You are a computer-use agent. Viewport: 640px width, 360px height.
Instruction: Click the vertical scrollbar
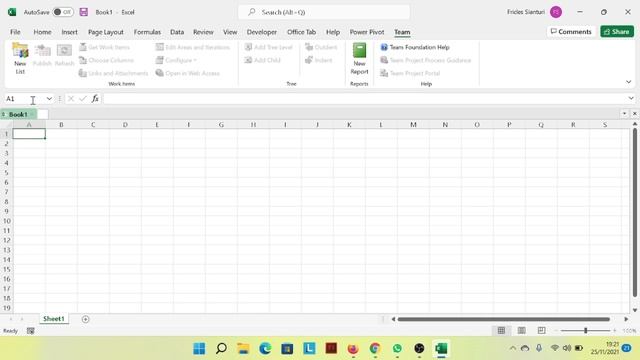tap(635, 212)
